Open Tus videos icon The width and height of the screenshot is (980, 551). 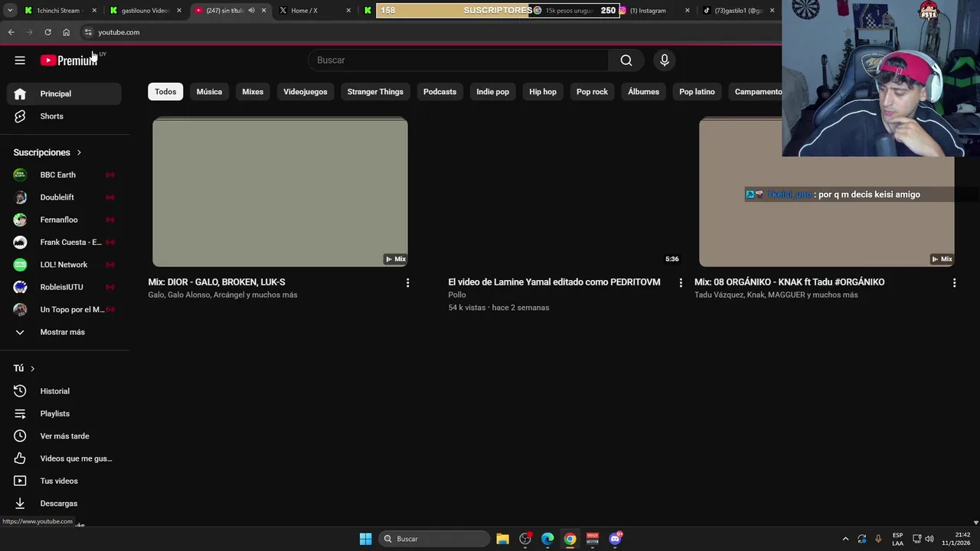pos(20,481)
